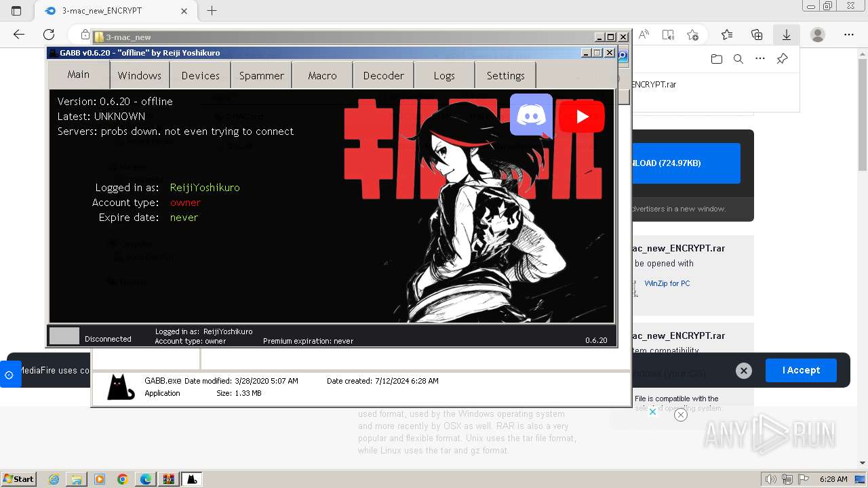Open Edge Settings and more menu
Viewport: 868px width, 488px height.
click(849, 35)
